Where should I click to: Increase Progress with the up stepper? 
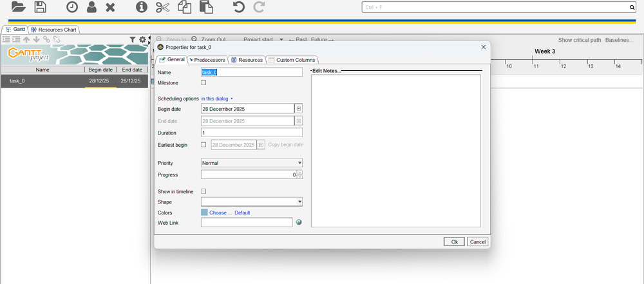point(300,172)
